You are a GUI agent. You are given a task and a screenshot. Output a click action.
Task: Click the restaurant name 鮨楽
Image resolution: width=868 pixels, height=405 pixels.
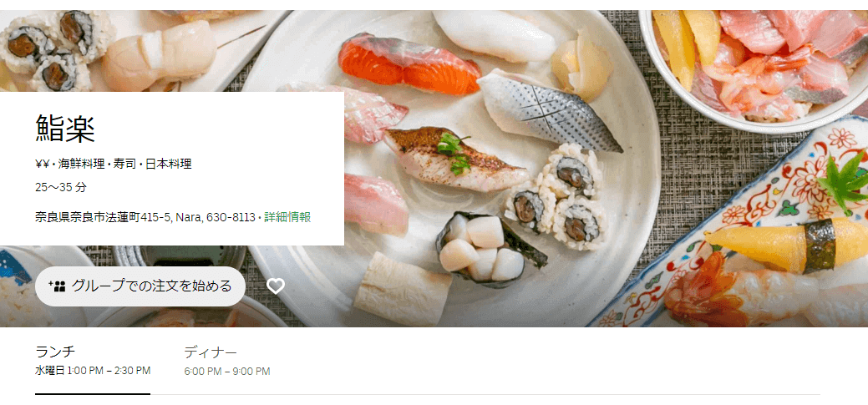[x=65, y=129]
